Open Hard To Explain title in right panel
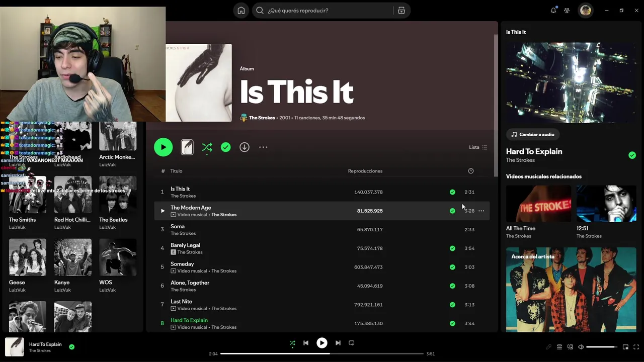Screen dimensions: 644x362 [534, 151]
